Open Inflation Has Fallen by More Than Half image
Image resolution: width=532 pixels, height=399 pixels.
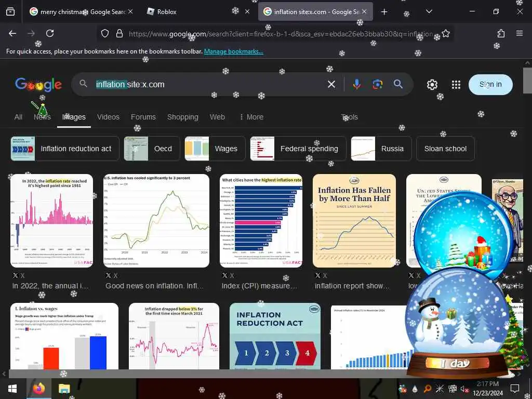[354, 220]
